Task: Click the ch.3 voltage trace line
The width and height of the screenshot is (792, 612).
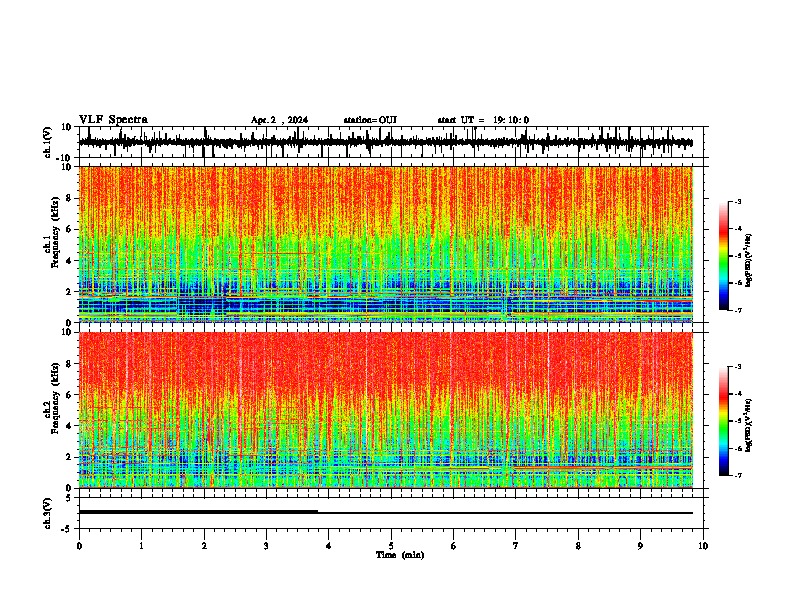Action: pyautogui.click(x=386, y=513)
